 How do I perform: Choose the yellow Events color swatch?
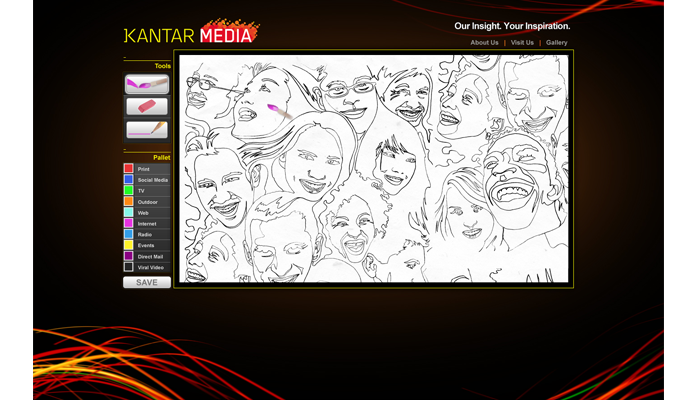(129, 245)
